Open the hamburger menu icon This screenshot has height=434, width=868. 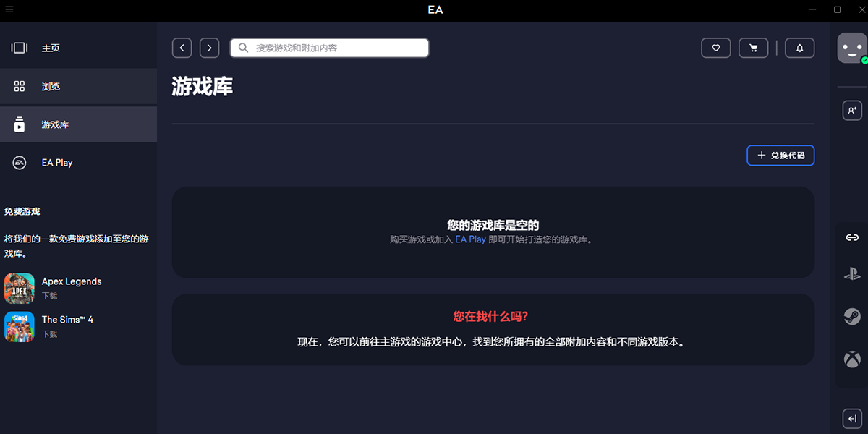click(9, 9)
